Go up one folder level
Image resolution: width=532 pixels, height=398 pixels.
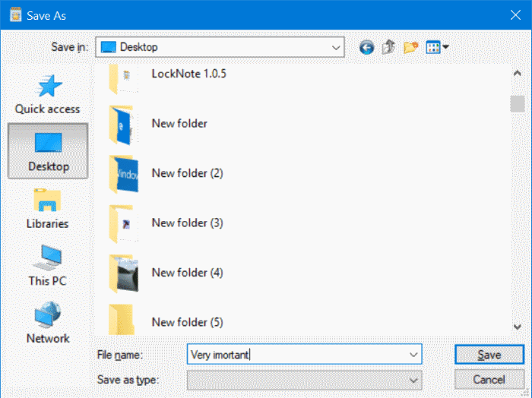click(x=388, y=47)
